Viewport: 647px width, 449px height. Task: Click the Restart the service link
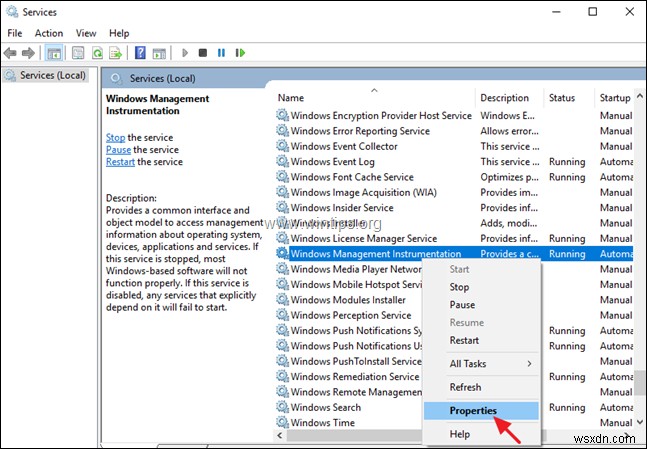tap(120, 162)
